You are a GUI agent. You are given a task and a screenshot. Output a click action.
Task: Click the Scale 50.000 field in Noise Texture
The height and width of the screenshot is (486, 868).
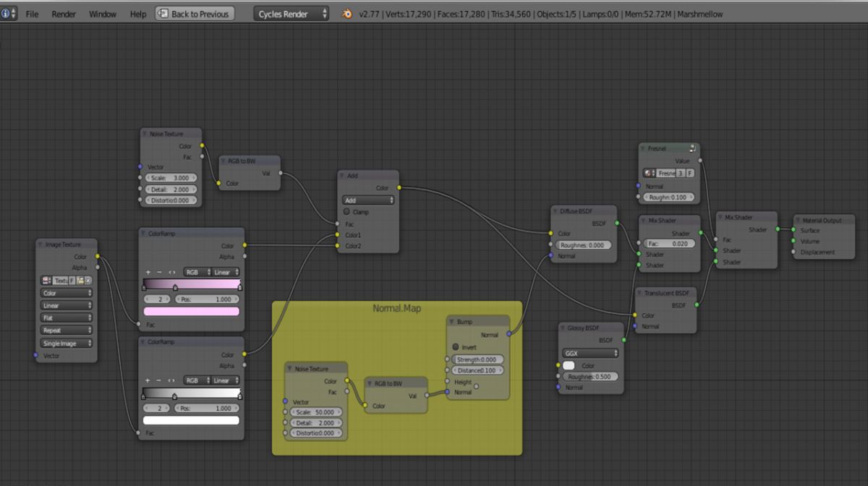click(x=316, y=412)
